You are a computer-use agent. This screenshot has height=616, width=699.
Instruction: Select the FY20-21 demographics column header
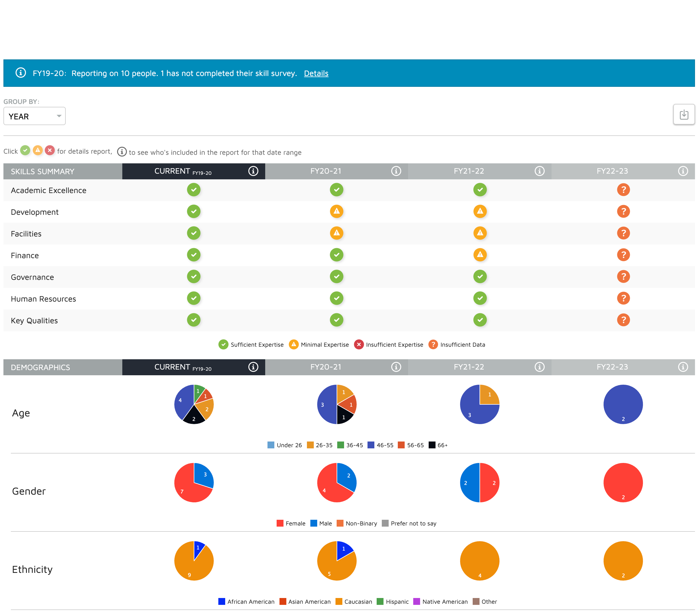(x=337, y=367)
